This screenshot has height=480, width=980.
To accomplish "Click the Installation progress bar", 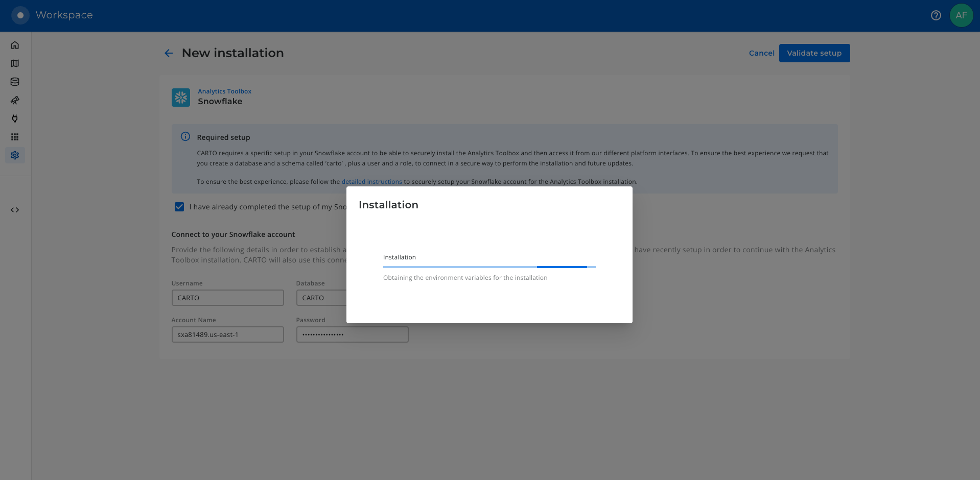I will [489, 267].
